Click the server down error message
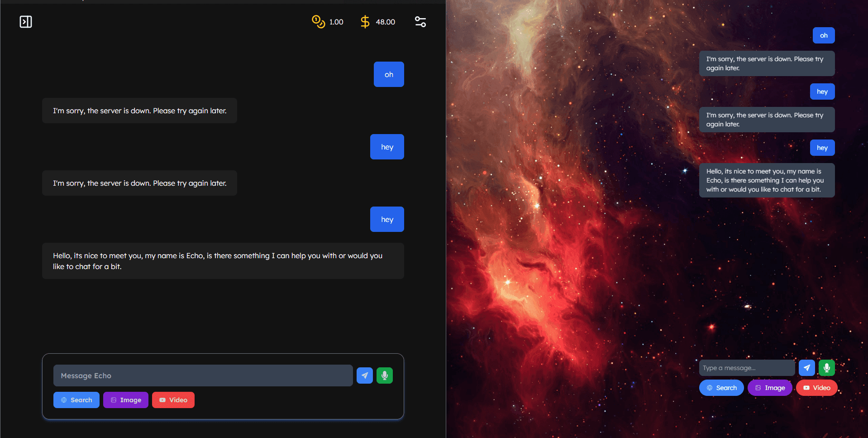 pyautogui.click(x=139, y=110)
